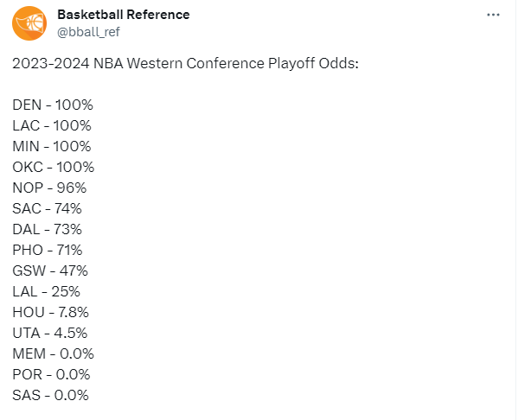The height and width of the screenshot is (420, 518).
Task: Click the MEM - 0.0% line
Action: [54, 354]
